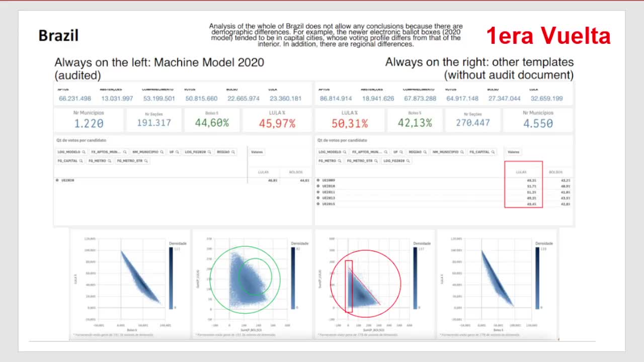Click search icon on right UF chip
The image size is (644, 362).
(401, 152)
